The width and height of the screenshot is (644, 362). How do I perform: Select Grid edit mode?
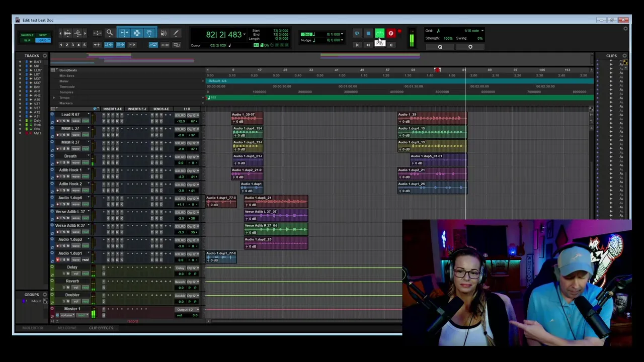[x=43, y=40]
